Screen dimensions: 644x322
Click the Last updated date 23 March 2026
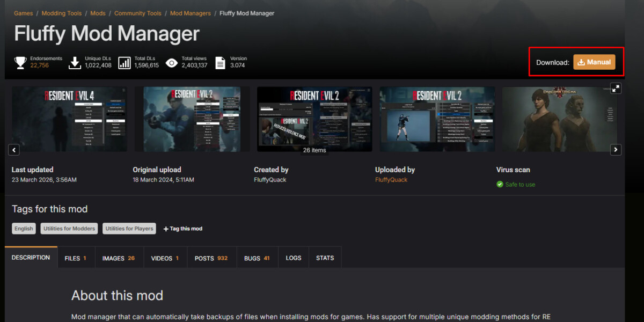[x=44, y=180]
